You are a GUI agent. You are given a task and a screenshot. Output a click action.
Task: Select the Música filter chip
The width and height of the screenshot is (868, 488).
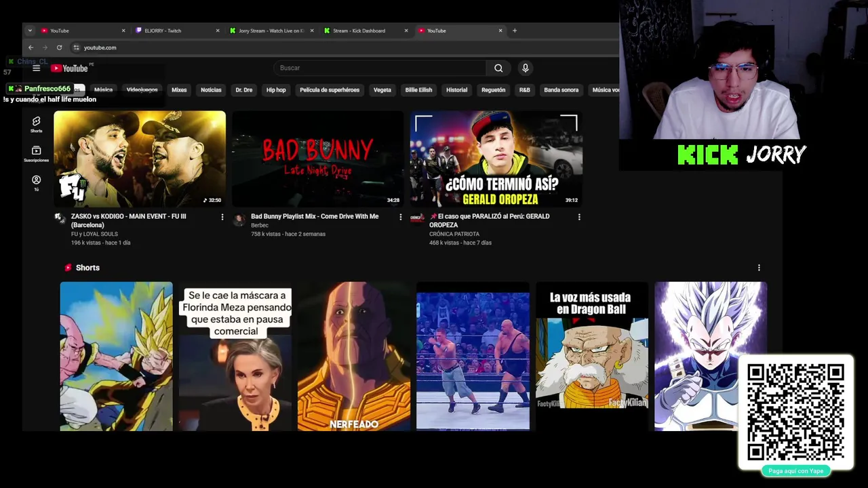103,89
